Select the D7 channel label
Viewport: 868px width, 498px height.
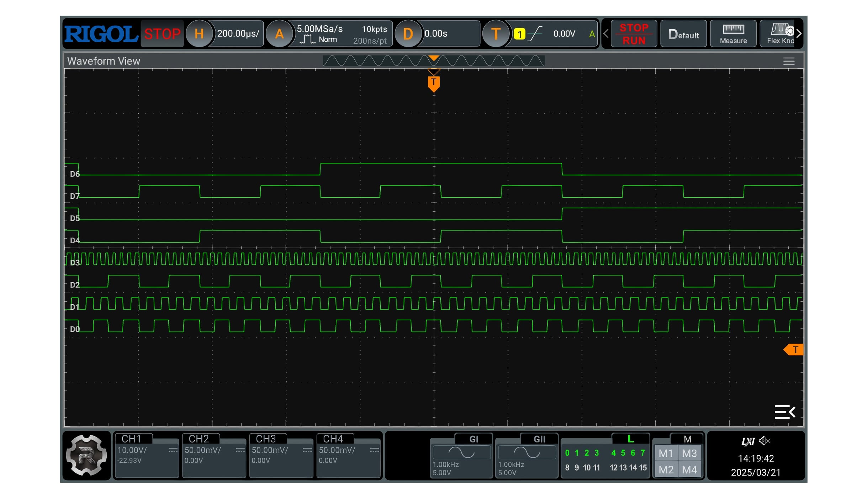(x=75, y=196)
